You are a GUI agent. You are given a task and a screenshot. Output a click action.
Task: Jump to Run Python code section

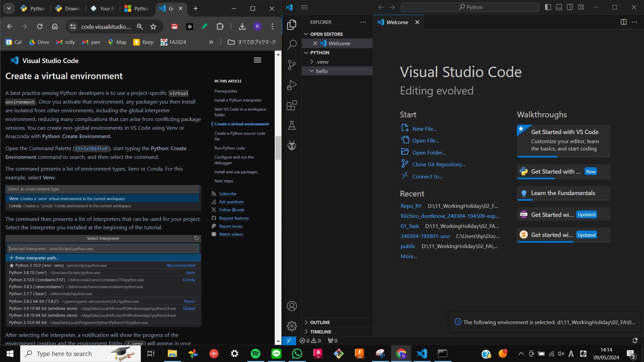(229, 148)
